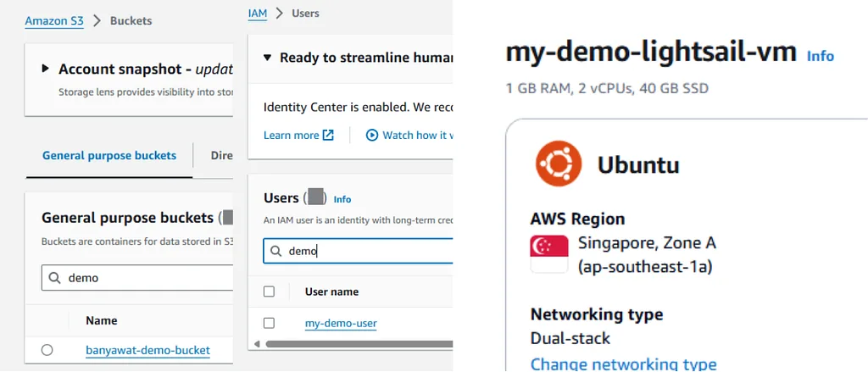Click the Dual-stack networking value
This screenshot has width=868, height=372.
[570, 338]
